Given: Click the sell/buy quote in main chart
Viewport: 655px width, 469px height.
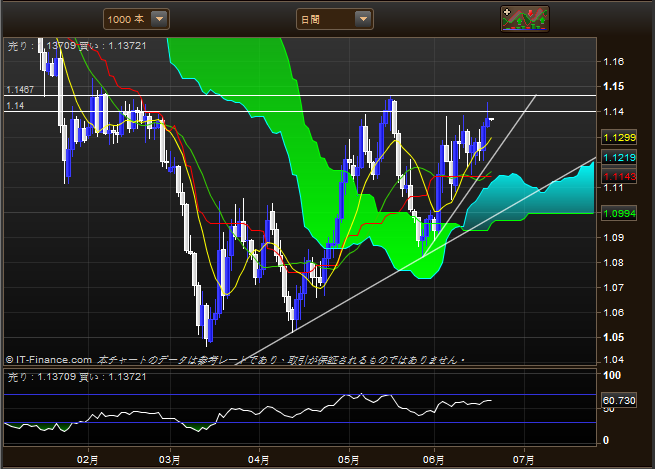Looking at the screenshot, I should click(77, 46).
